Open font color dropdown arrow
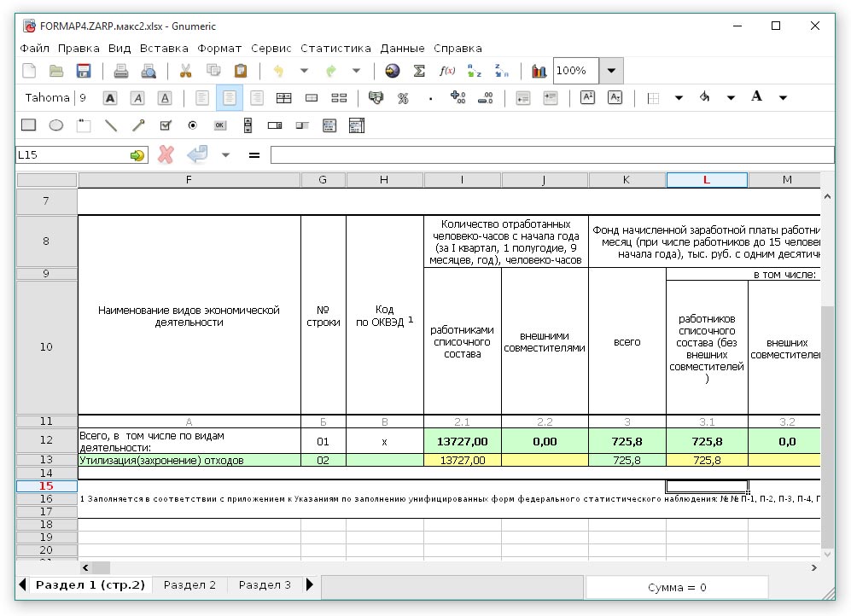This screenshot has width=851, height=616. click(784, 98)
